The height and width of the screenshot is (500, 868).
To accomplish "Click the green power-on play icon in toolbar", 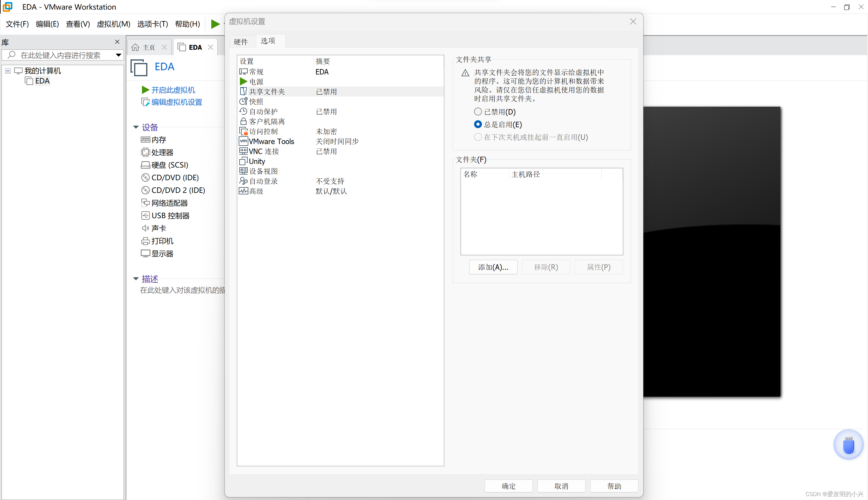I will coord(215,24).
